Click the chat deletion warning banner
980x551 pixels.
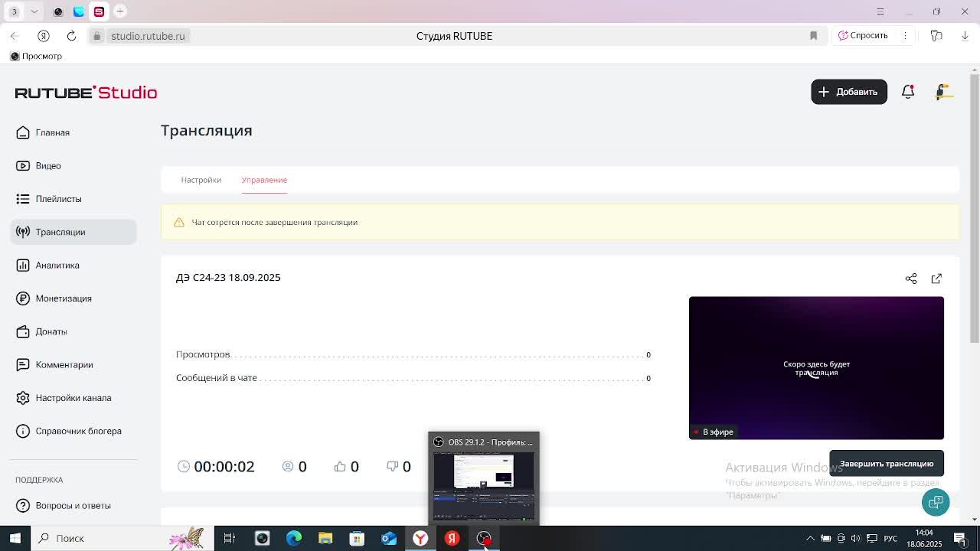[x=560, y=222]
